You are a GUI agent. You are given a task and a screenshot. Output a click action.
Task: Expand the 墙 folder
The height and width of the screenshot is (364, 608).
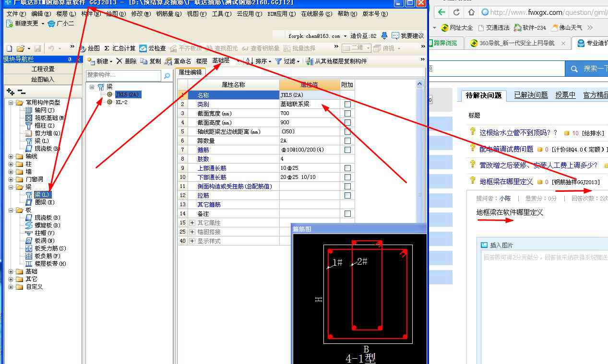11,172
